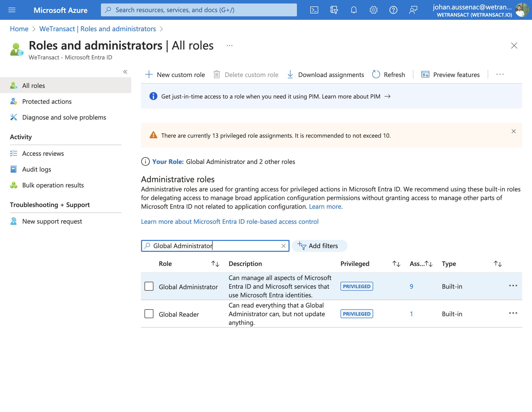
Task: Open WeTransact Roles and administrators breadcrumb
Action: [97, 29]
